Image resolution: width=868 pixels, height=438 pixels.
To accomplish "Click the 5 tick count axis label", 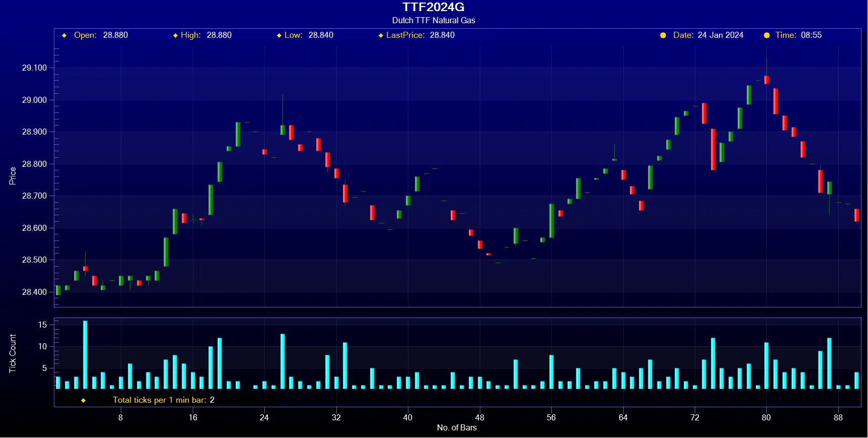I will point(44,368).
